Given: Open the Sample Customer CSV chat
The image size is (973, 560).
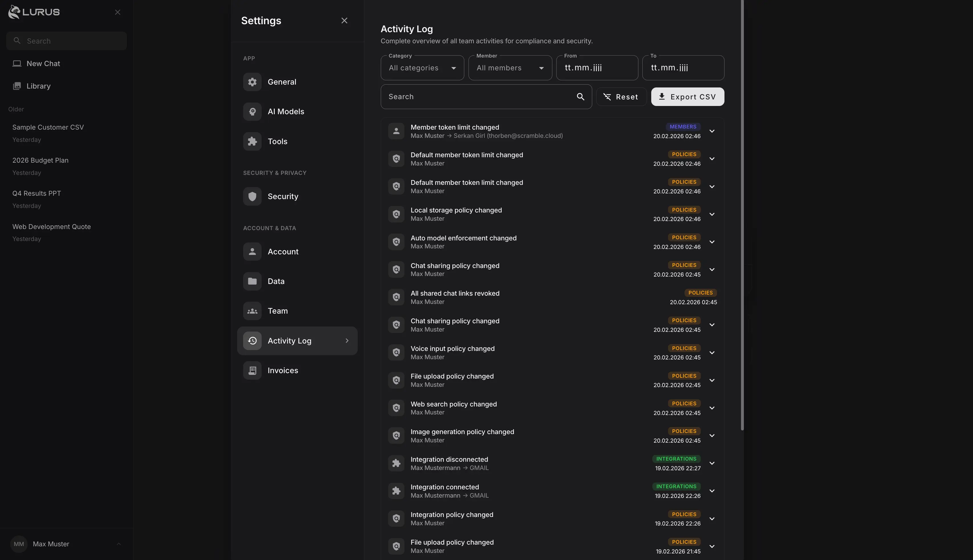Looking at the screenshot, I should (x=48, y=127).
